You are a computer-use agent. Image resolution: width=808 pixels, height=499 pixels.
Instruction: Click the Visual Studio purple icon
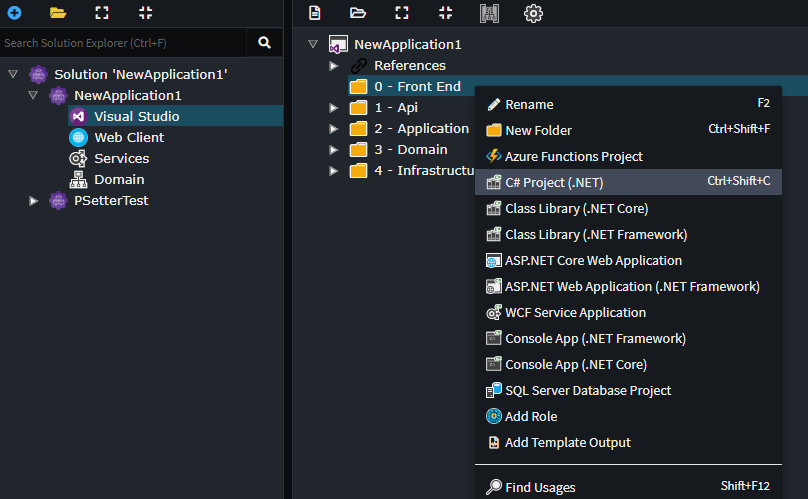78,117
